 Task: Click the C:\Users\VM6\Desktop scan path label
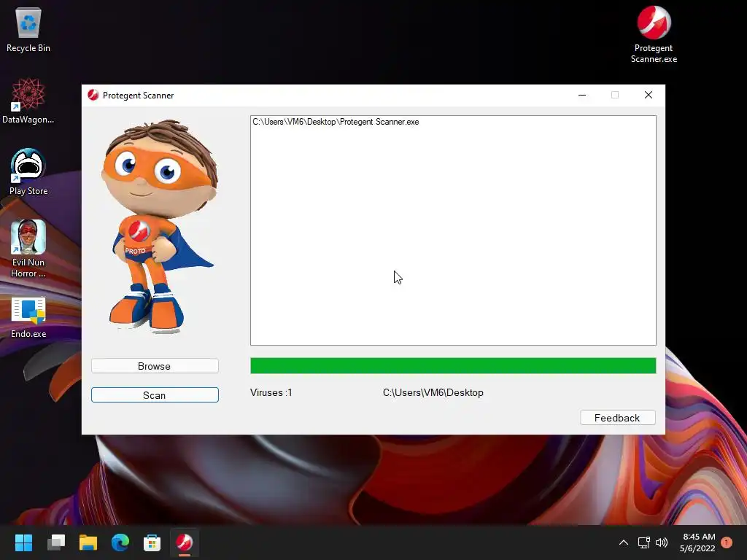click(x=433, y=393)
